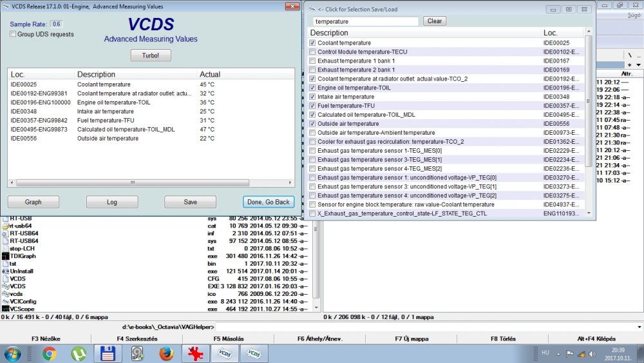Image resolution: width=644 pixels, height=363 pixels.
Task: Check 'Outside air temperature-Ambient temperature' box
Action: point(312,133)
